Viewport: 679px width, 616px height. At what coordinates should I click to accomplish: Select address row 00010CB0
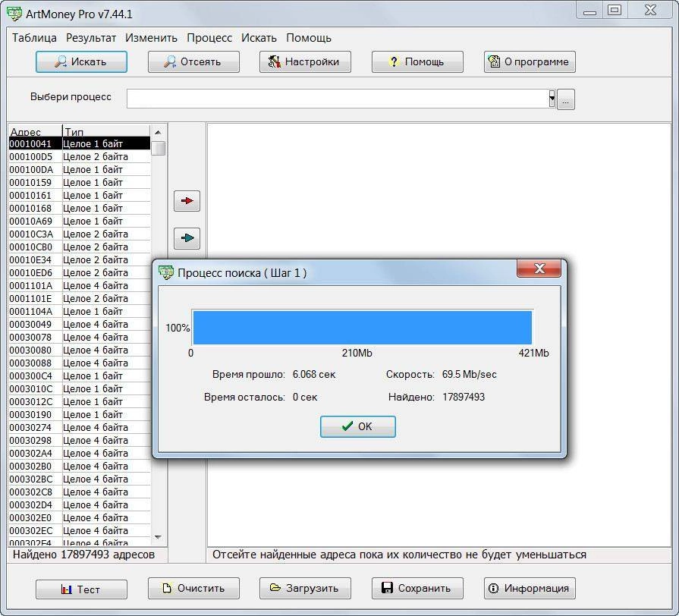(80, 247)
